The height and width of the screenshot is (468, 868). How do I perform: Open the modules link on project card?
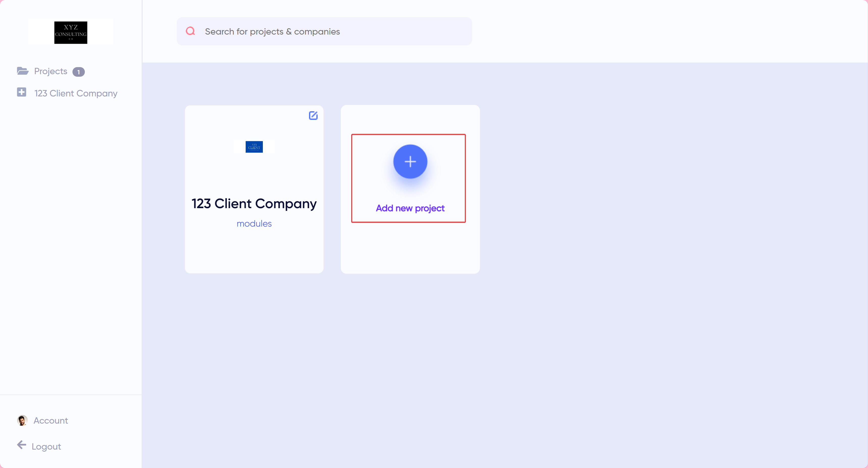point(254,224)
